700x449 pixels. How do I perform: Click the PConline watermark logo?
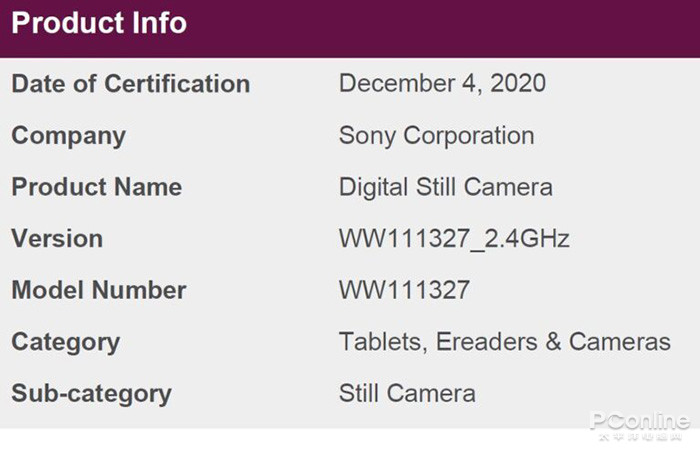click(638, 421)
